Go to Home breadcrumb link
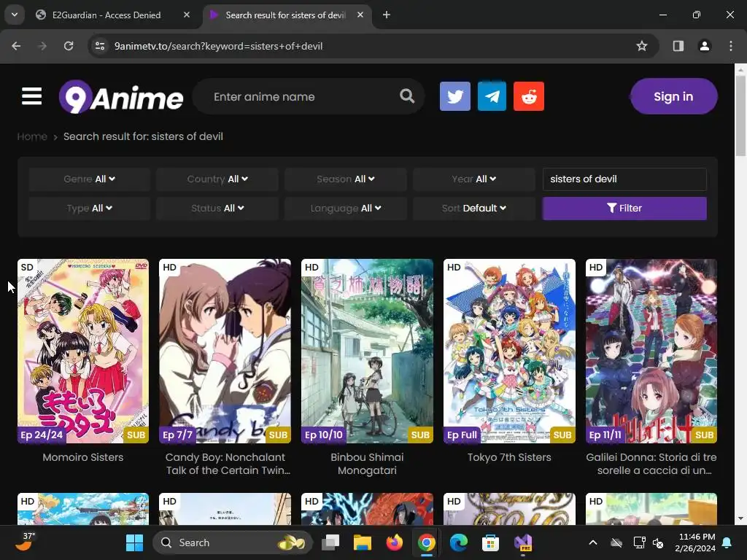 coord(32,136)
